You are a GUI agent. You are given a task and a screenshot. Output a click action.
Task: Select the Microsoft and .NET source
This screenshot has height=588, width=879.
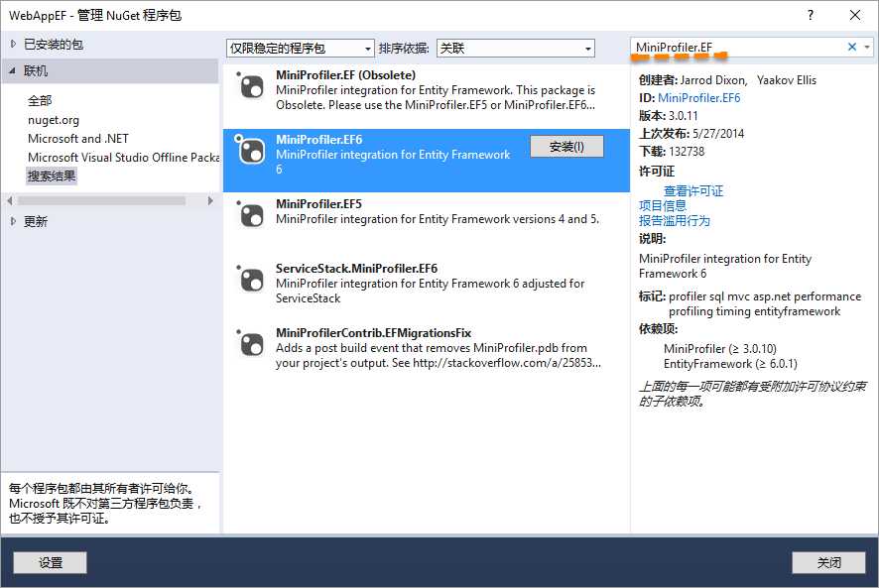(x=78, y=139)
